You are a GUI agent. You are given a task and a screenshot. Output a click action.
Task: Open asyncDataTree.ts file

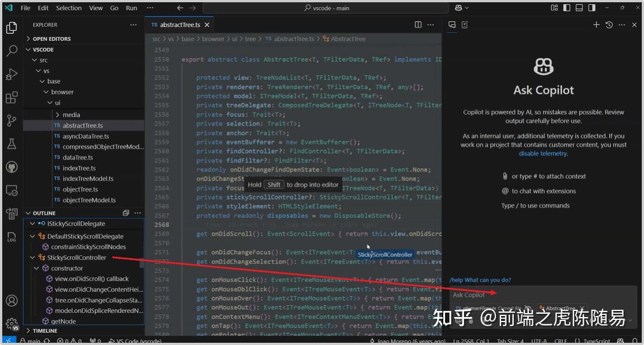click(86, 136)
